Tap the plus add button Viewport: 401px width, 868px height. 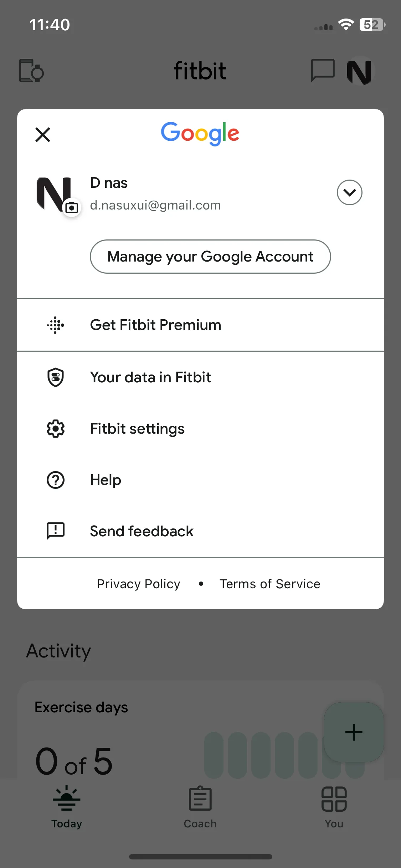point(354,732)
